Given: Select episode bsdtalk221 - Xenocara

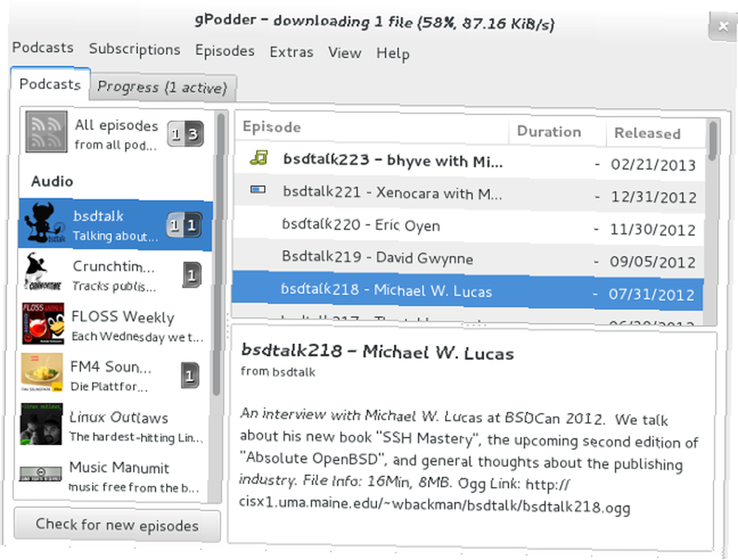Looking at the screenshot, I should click(469, 193).
